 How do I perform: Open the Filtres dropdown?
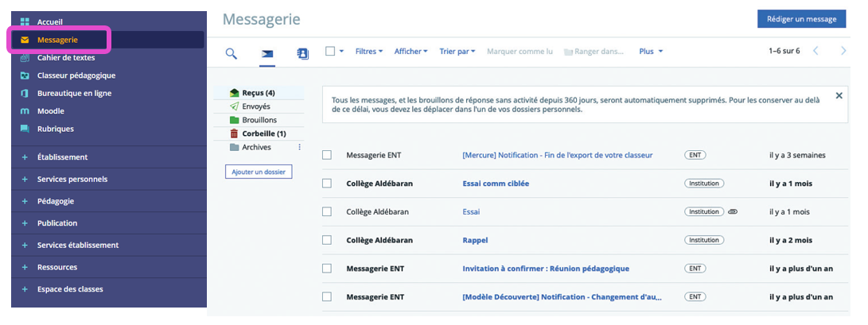[x=368, y=52]
